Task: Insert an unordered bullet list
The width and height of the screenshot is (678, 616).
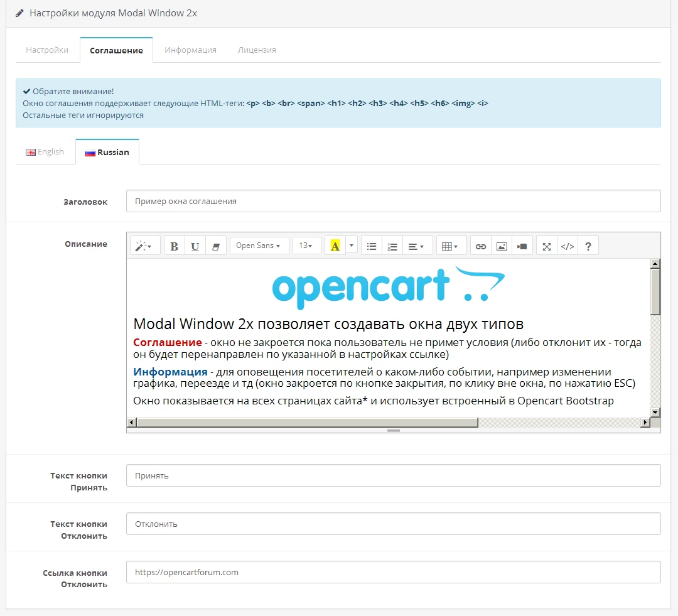Action: (x=372, y=246)
